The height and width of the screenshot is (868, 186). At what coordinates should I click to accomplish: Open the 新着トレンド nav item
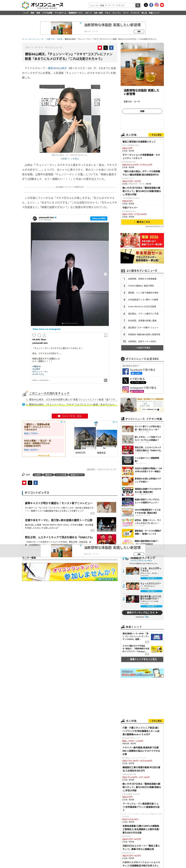click(154, 13)
